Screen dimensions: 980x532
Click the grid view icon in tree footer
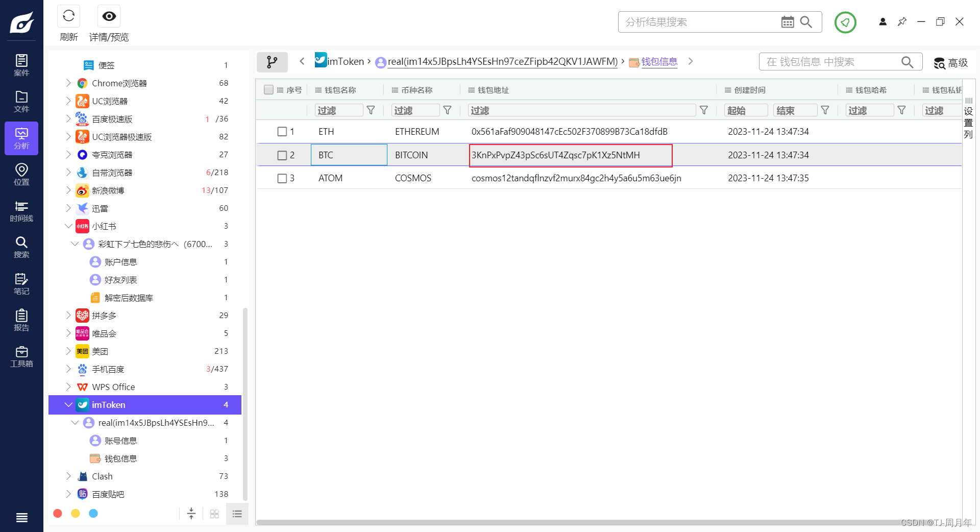tap(214, 514)
